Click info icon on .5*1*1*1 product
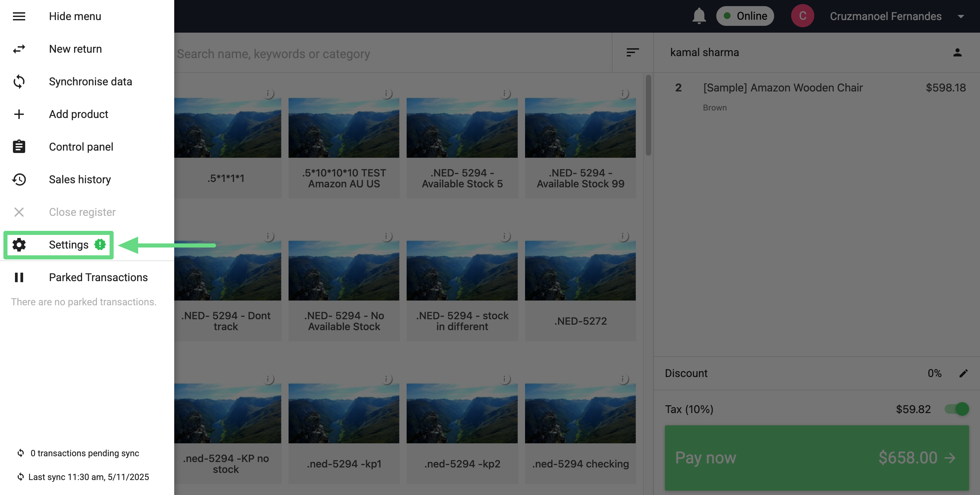The height and width of the screenshot is (495, 980). pos(268,93)
